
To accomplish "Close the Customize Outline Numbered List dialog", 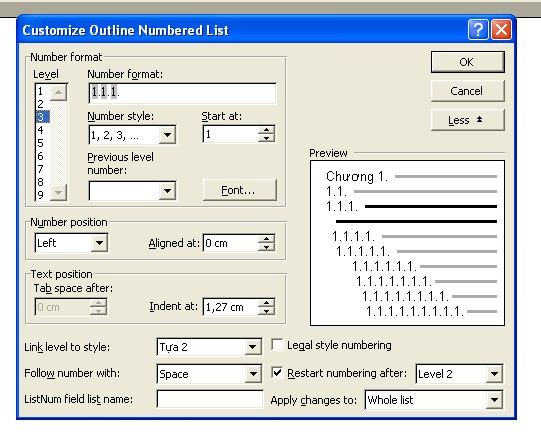I will click(501, 30).
